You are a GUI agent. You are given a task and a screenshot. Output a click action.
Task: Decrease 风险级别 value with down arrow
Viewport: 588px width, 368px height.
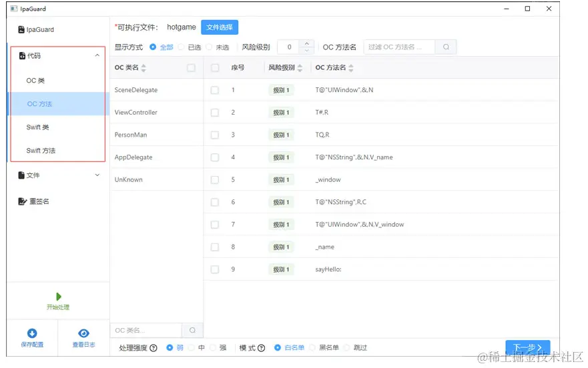point(307,50)
